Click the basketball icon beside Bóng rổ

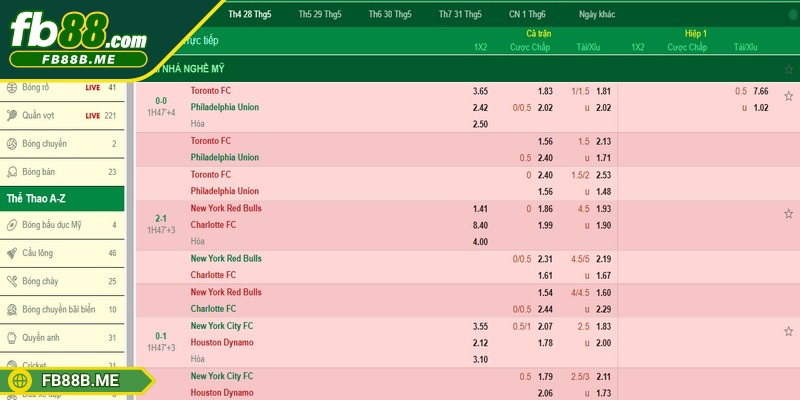12,88
